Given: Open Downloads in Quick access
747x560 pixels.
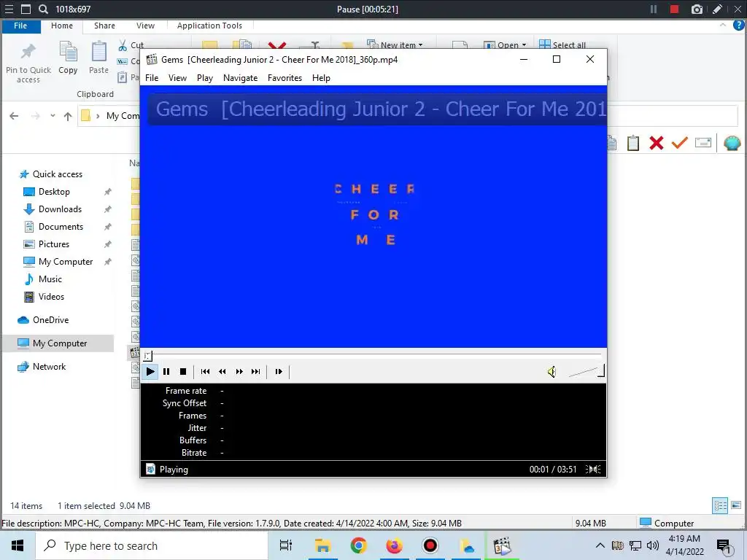Looking at the screenshot, I should click(60, 209).
